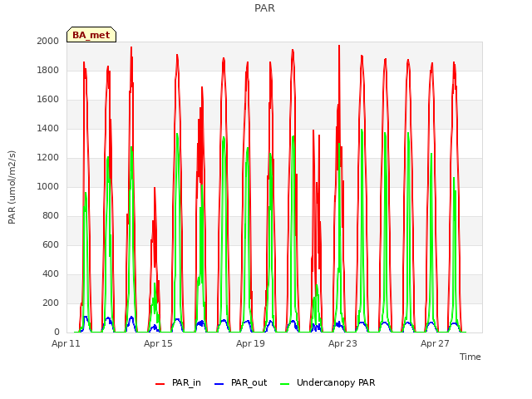Click the 1400 y-axis tick label
Screen dimensions: 532x399
pos(48,128)
